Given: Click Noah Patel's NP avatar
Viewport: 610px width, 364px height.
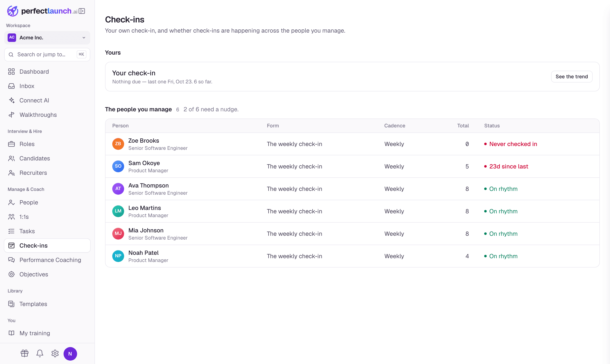Looking at the screenshot, I should point(118,256).
